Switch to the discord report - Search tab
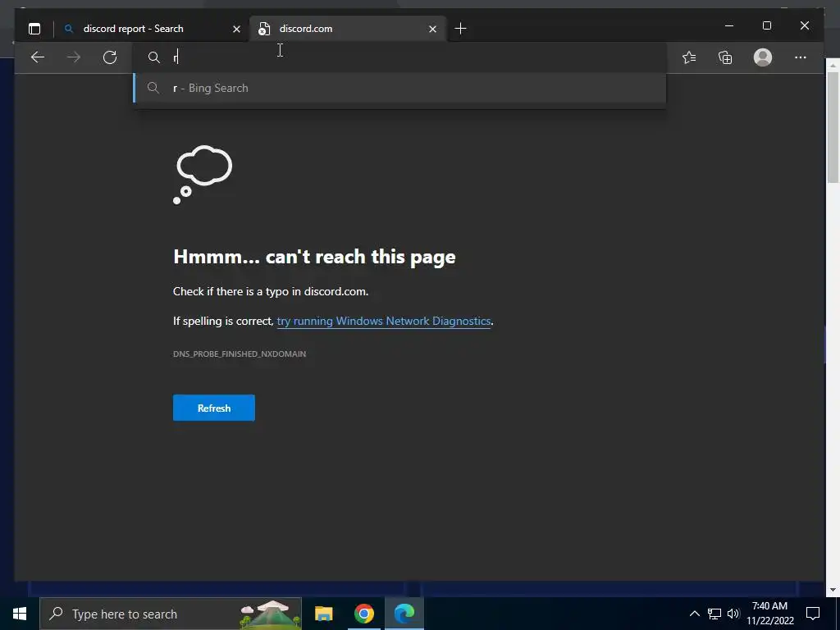This screenshot has height=630, width=840. 152,29
